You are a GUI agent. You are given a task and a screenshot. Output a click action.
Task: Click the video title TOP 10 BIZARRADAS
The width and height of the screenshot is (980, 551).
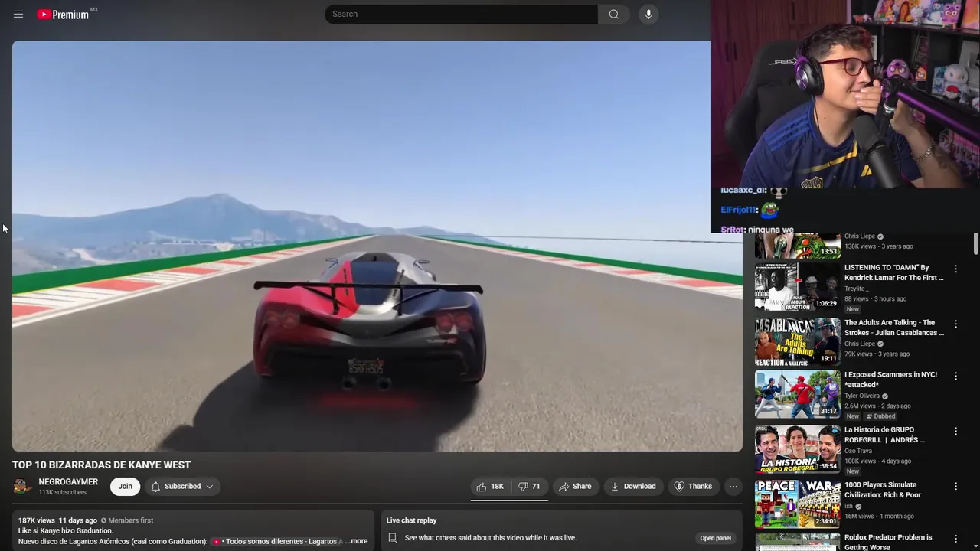click(x=101, y=465)
